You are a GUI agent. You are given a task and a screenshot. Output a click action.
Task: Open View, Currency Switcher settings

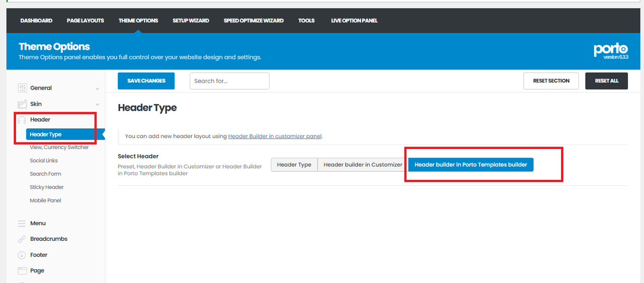59,148
